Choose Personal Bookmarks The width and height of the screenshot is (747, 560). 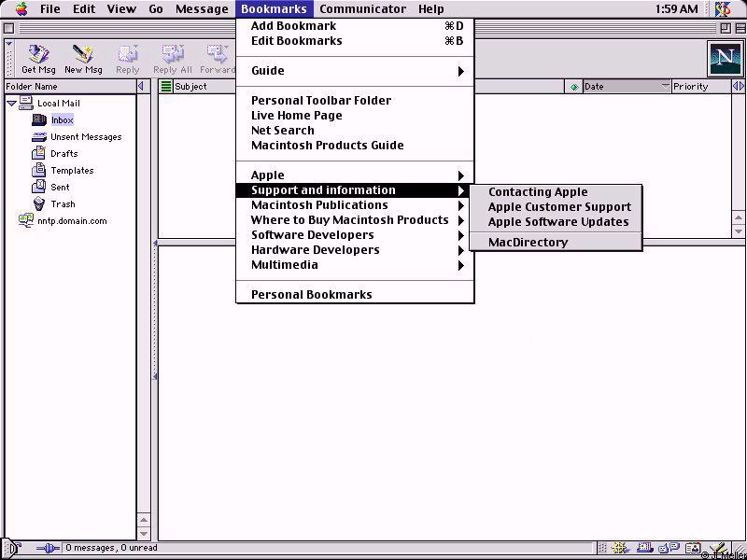pos(356,295)
